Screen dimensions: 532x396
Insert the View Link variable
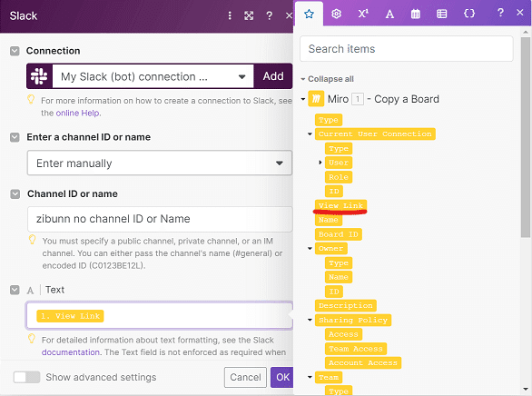point(340,205)
